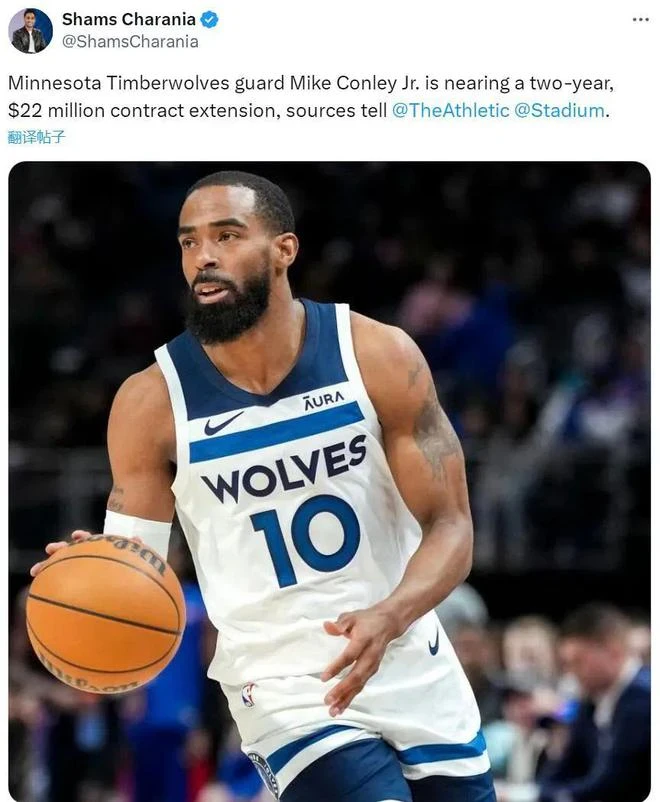Open the three-dot more options menu
This screenshot has height=802, width=660.
[x=641, y=19]
